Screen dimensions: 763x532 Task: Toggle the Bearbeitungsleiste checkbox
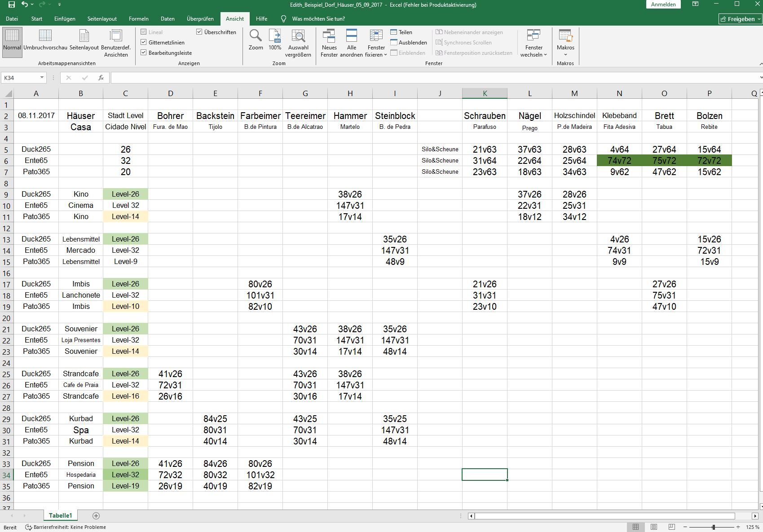144,53
